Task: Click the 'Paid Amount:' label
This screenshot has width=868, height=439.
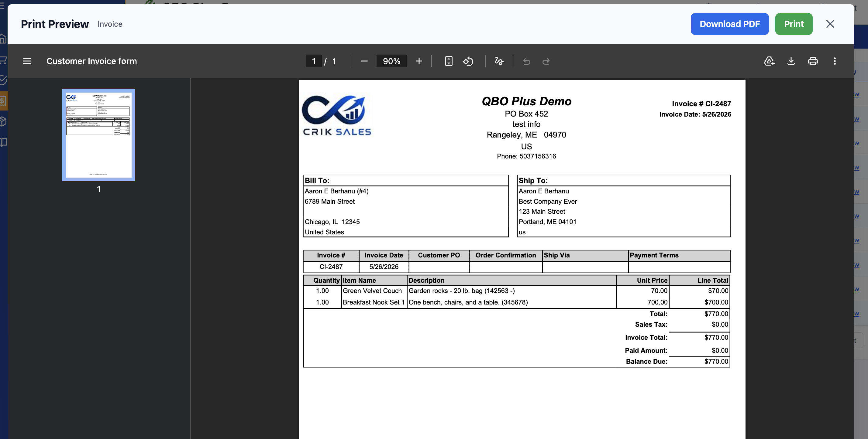Action: pyautogui.click(x=646, y=350)
